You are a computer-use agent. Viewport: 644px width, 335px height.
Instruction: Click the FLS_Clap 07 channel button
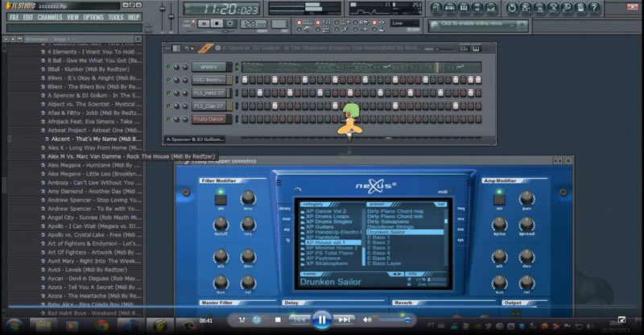[208, 106]
